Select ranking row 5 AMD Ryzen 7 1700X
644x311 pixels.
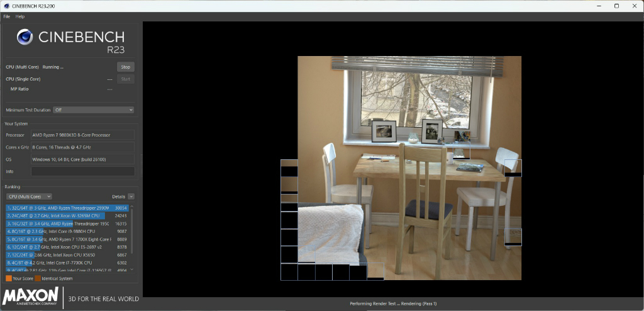pyautogui.click(x=67, y=239)
